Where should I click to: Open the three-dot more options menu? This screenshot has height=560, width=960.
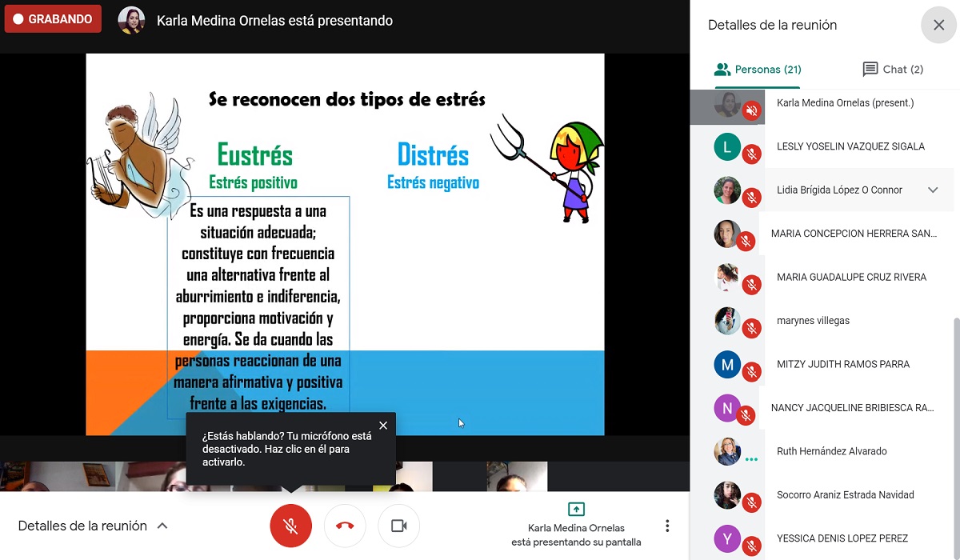(667, 526)
